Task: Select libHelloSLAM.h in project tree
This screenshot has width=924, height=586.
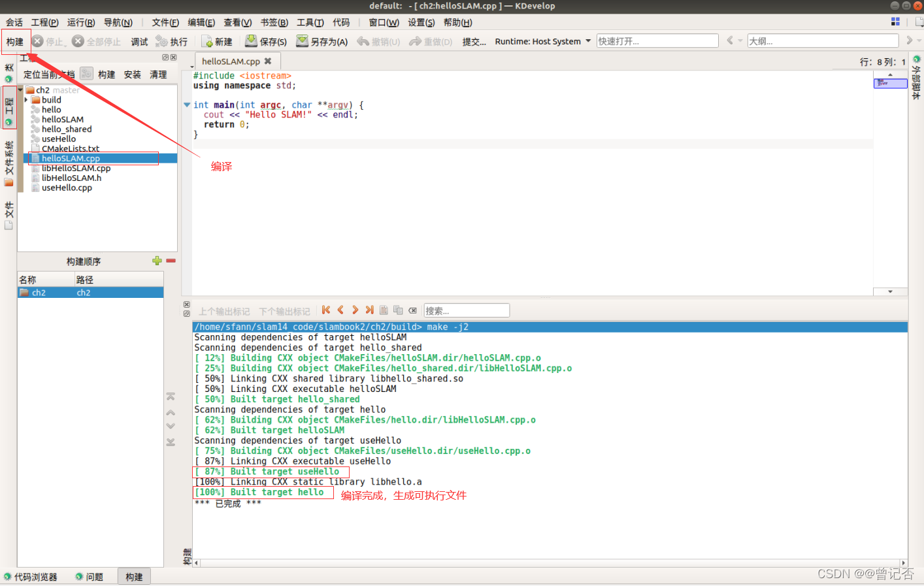Action: 71,178
